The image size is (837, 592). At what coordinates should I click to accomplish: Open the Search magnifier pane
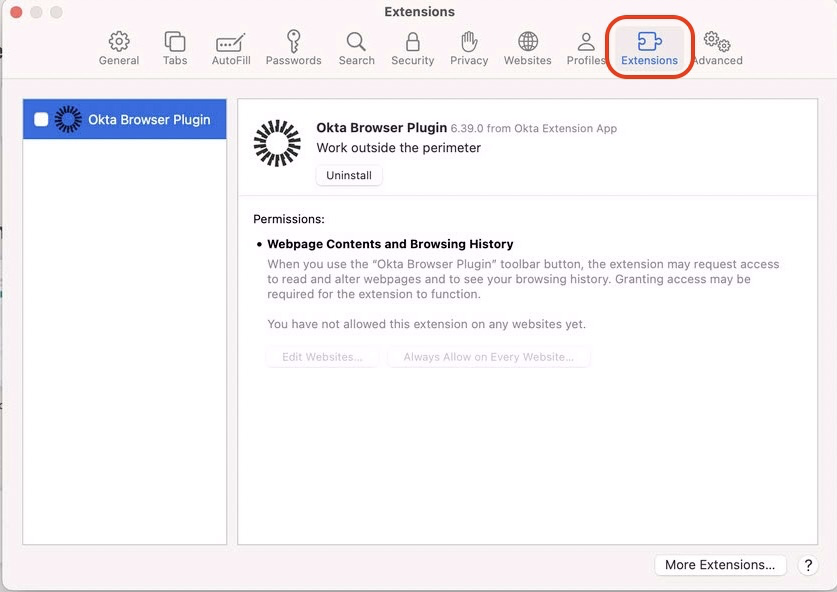pyautogui.click(x=357, y=48)
